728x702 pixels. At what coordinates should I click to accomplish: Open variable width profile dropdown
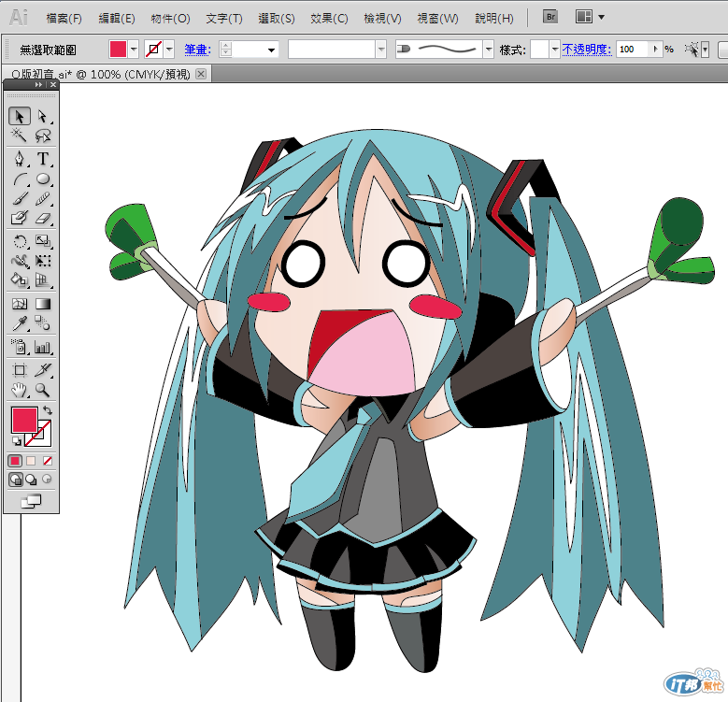pyautogui.click(x=381, y=50)
